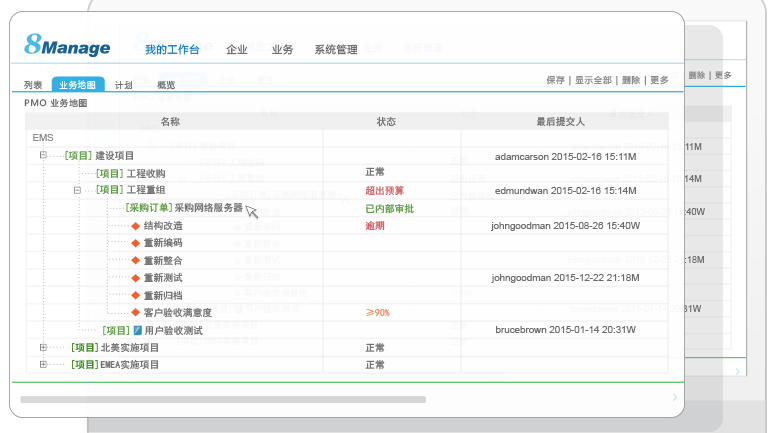Click the diamond icon beside 重新归档
This screenshot has height=433, width=772.
coord(135,295)
